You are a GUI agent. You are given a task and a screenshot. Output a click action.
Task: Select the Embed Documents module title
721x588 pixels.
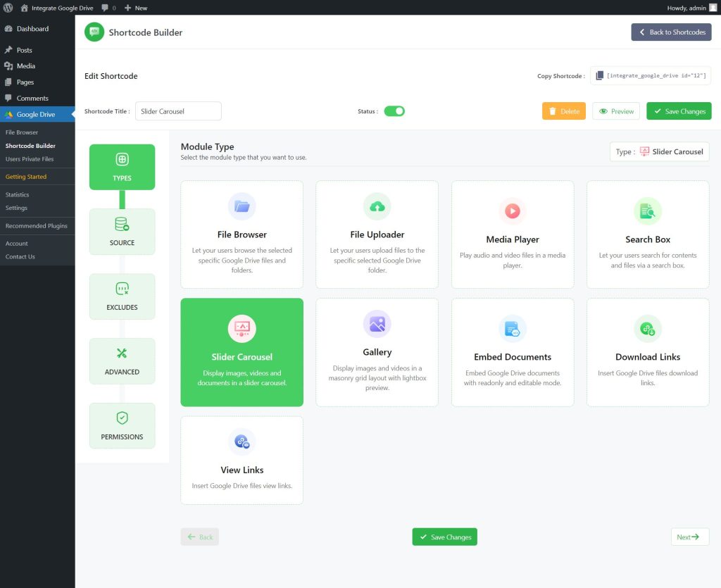click(513, 357)
